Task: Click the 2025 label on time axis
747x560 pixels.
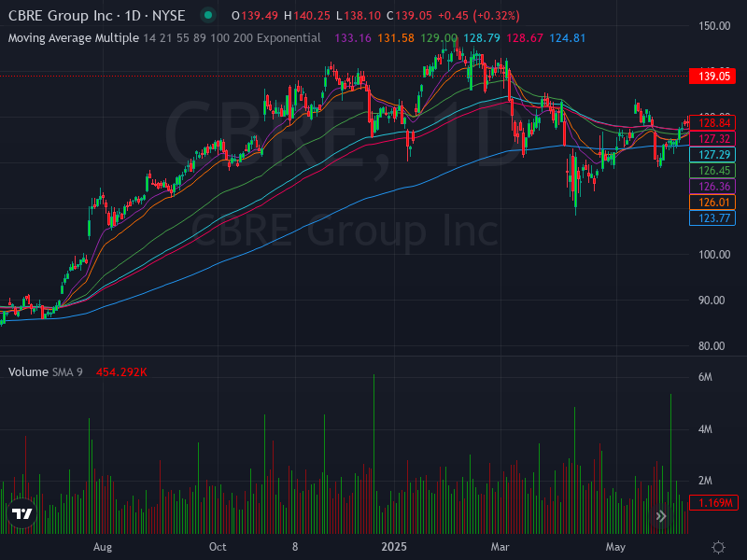Action: 394,547
